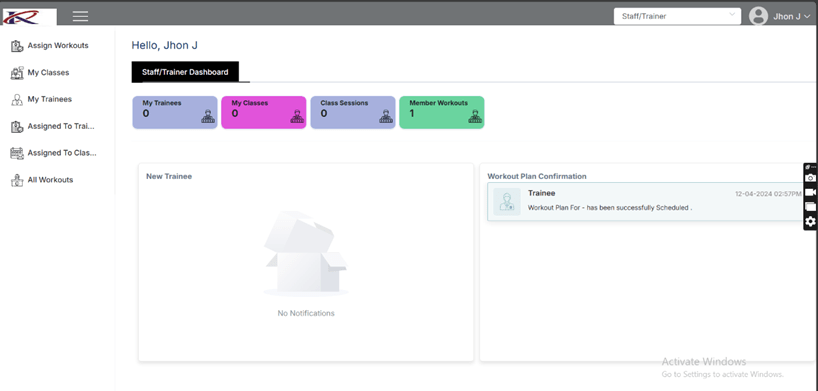This screenshot has width=818, height=391.
Task: Select the All Workouts sidebar icon
Action: pyautogui.click(x=17, y=180)
